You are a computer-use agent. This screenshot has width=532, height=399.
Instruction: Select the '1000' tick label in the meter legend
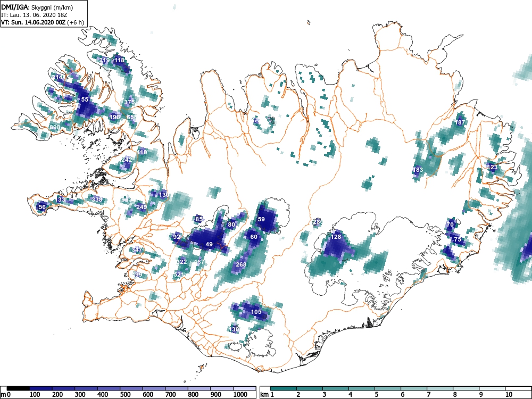[240, 395]
